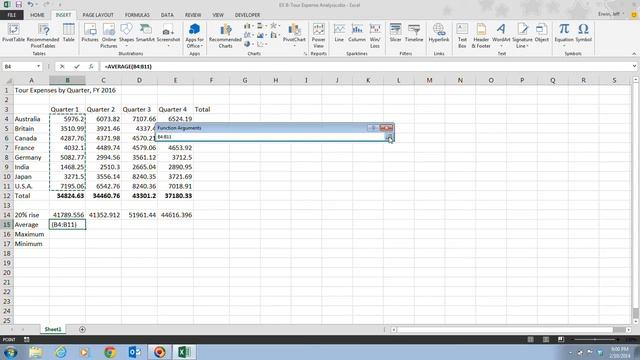This screenshot has height=360, width=640.
Task: Insert a Line sparkline
Action: (x=339, y=33)
